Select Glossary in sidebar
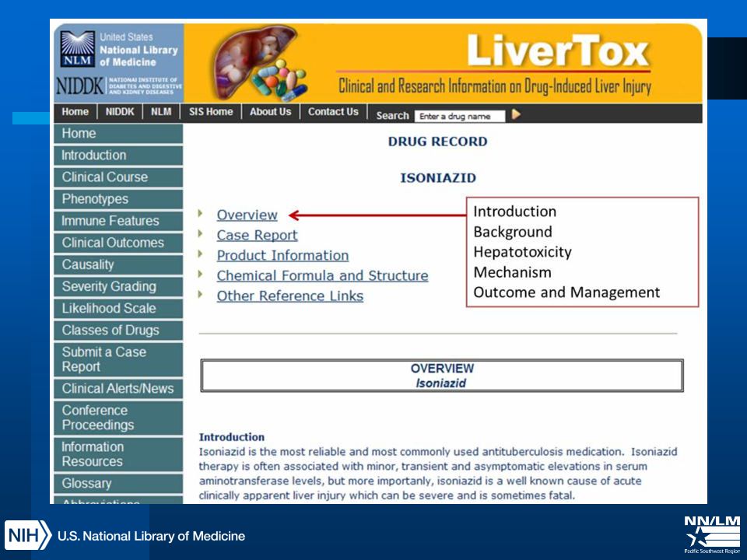The image size is (747, 560). pyautogui.click(x=118, y=483)
